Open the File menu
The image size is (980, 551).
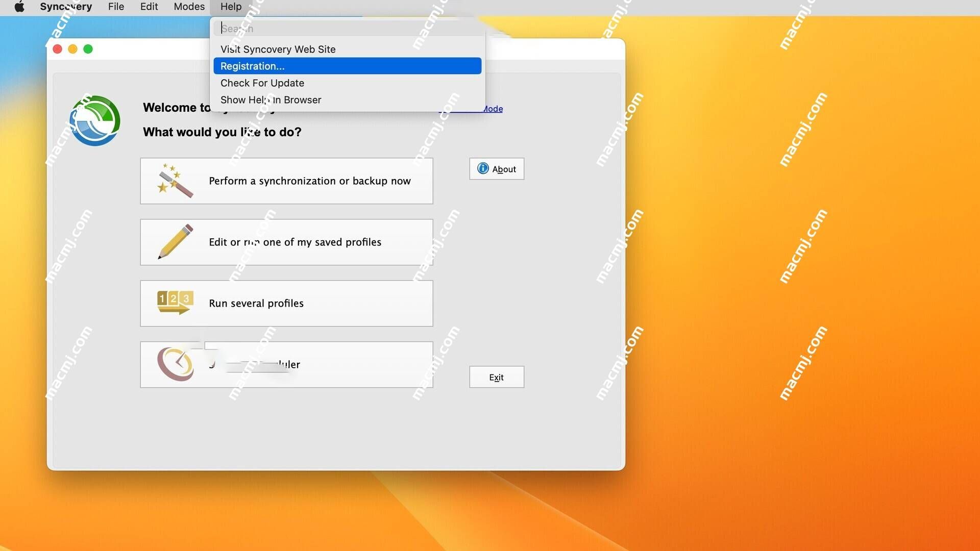[x=115, y=7]
